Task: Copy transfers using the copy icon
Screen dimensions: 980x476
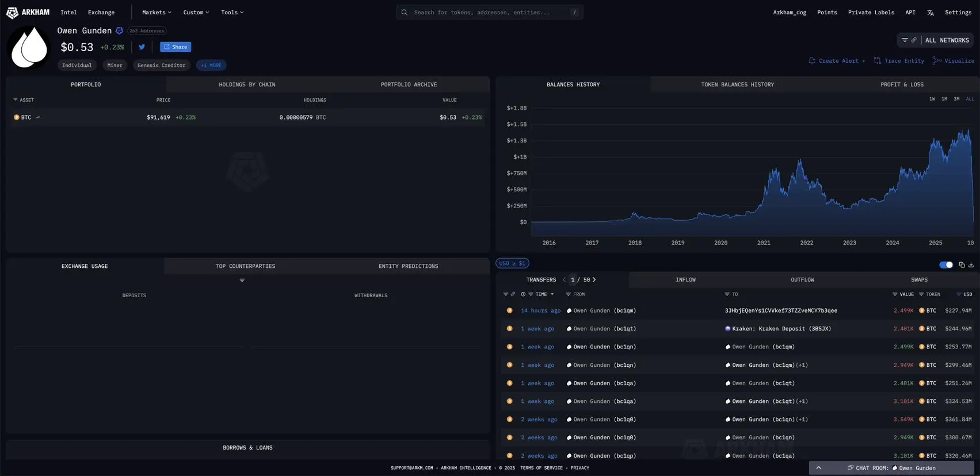Action: (962, 265)
